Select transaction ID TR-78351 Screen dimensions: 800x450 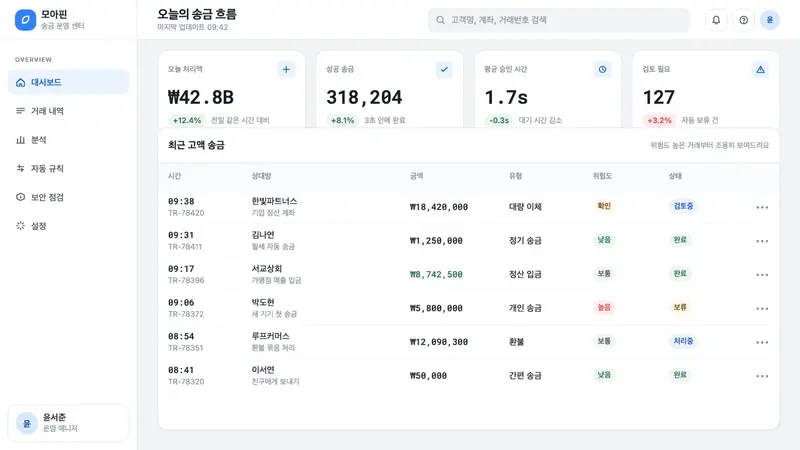[186, 347]
